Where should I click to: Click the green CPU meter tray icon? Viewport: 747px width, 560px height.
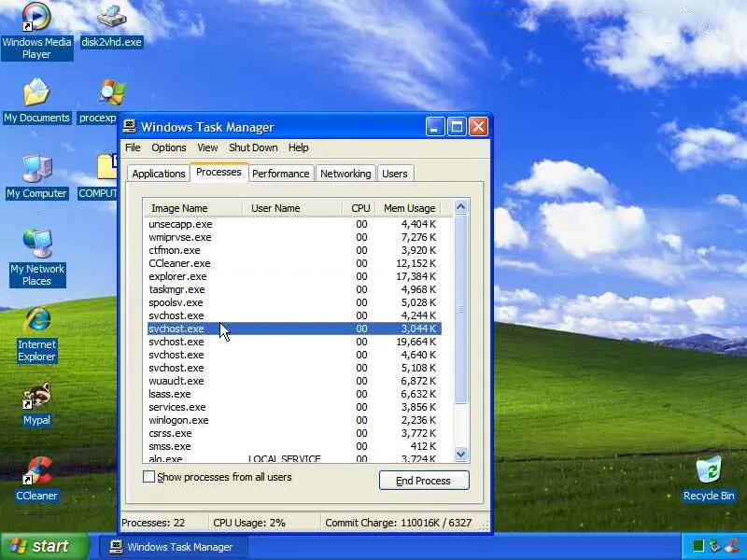pos(698,546)
